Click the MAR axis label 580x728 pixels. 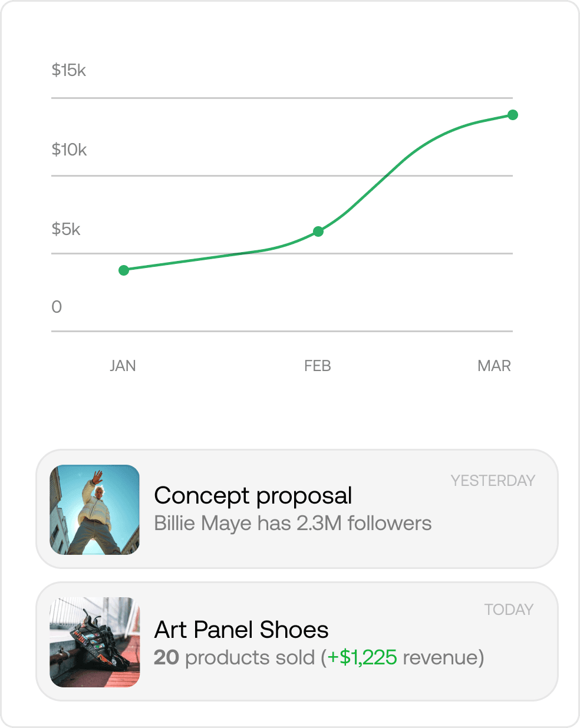coord(494,366)
